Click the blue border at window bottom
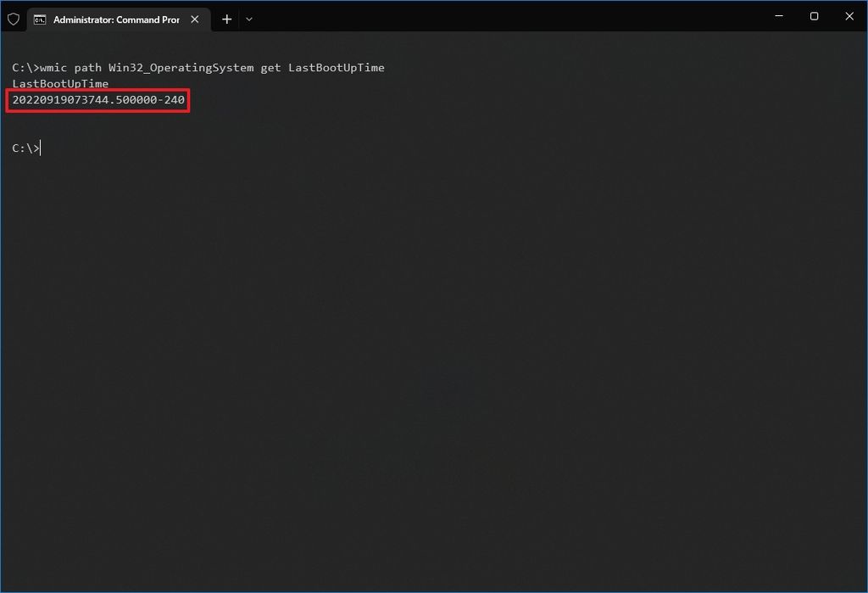This screenshot has width=868, height=593. click(434, 590)
